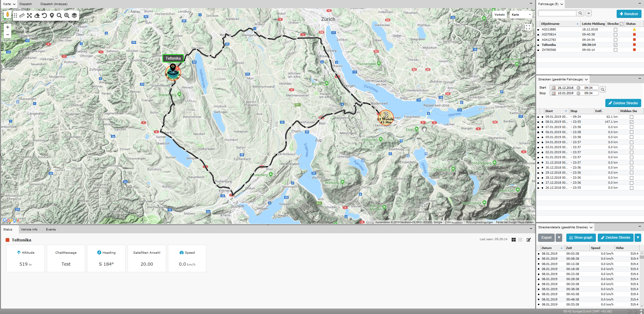644x314 pixels.
Task: Click the stop cluster marker numbered 3
Action: [386, 117]
